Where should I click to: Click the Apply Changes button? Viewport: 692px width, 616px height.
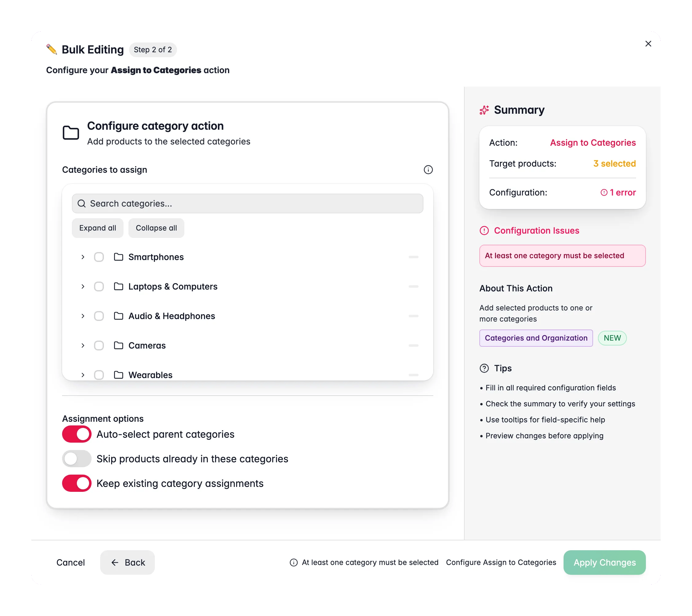[x=604, y=563]
